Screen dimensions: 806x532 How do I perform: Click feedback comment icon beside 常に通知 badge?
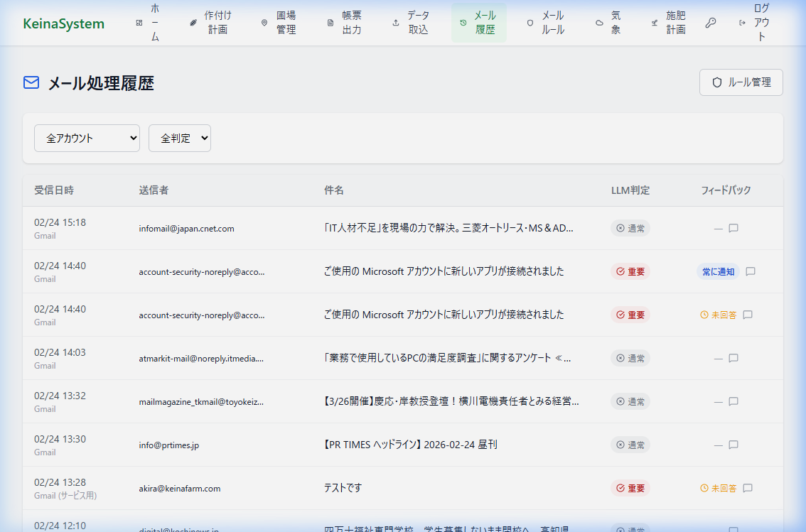pos(750,271)
